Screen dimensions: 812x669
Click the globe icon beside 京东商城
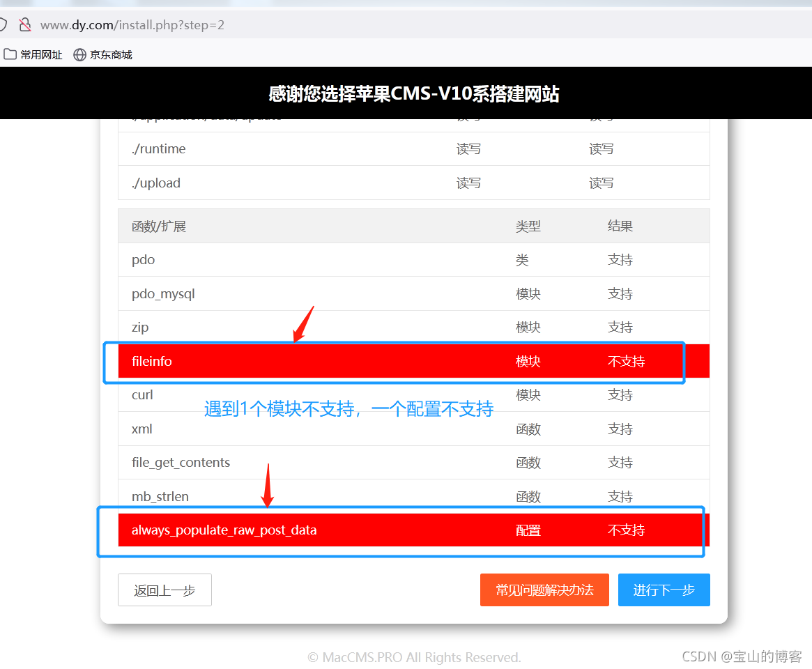[80, 54]
